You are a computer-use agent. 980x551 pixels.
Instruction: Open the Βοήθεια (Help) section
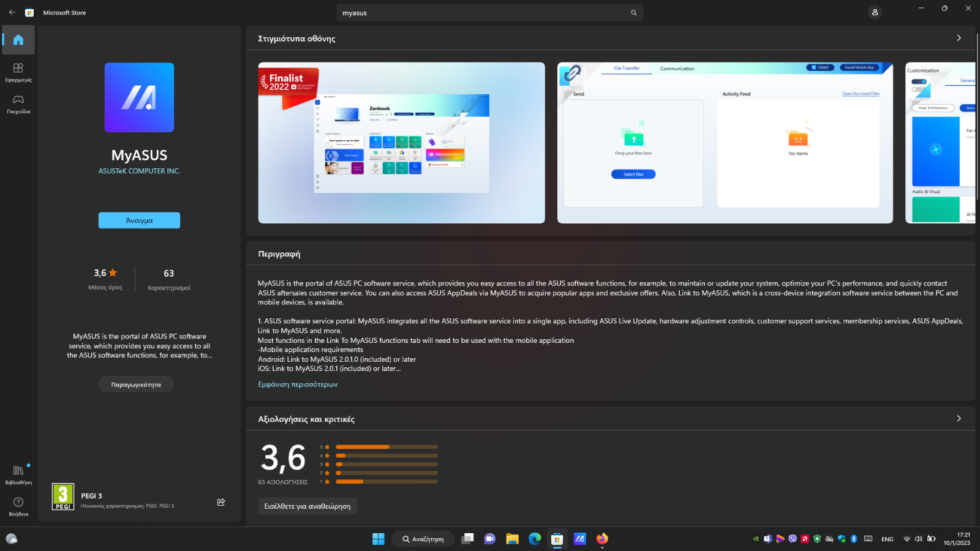click(18, 507)
